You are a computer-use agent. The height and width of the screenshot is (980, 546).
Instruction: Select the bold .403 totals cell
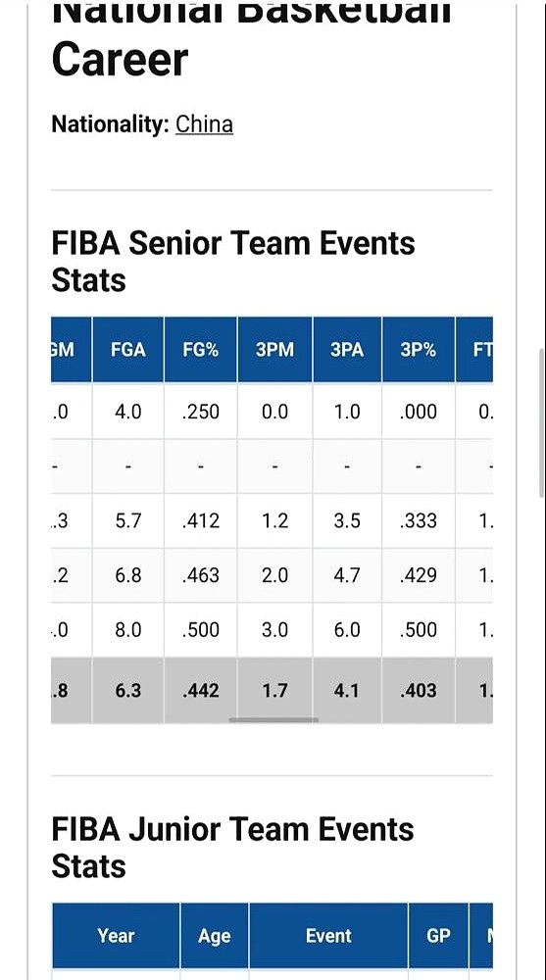tap(419, 690)
